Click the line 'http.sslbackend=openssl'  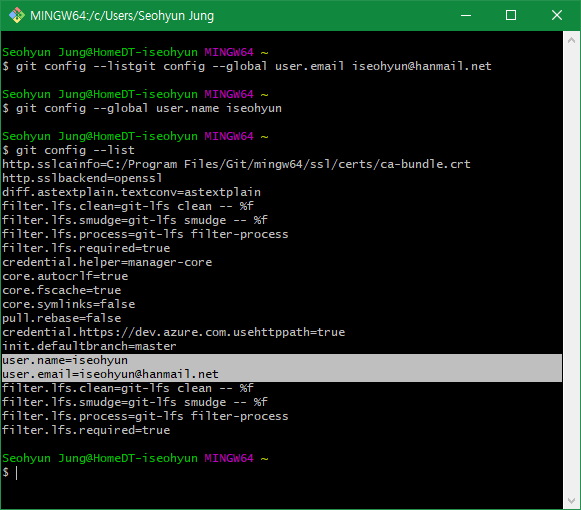(82, 178)
